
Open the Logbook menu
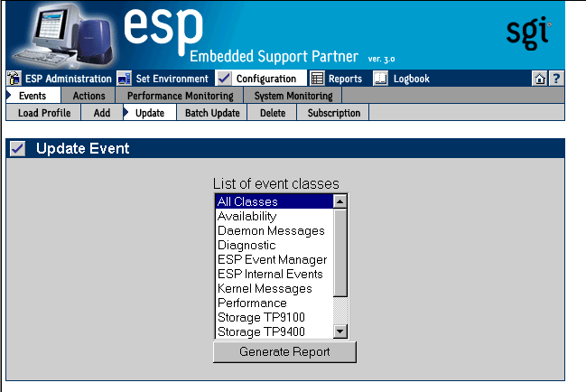(412, 79)
